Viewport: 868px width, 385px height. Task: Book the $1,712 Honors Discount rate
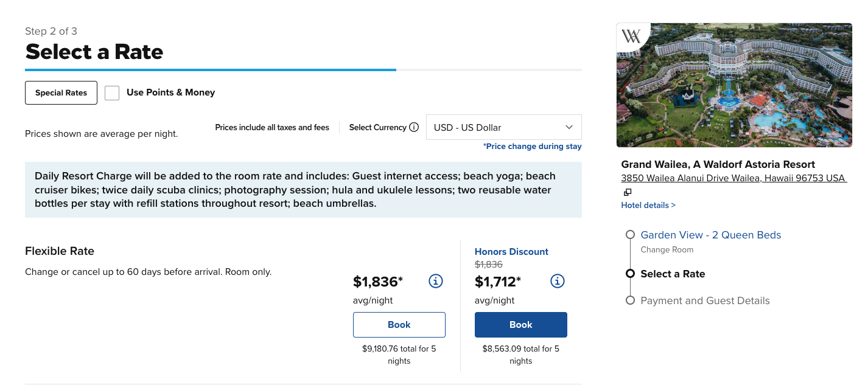[x=521, y=325]
